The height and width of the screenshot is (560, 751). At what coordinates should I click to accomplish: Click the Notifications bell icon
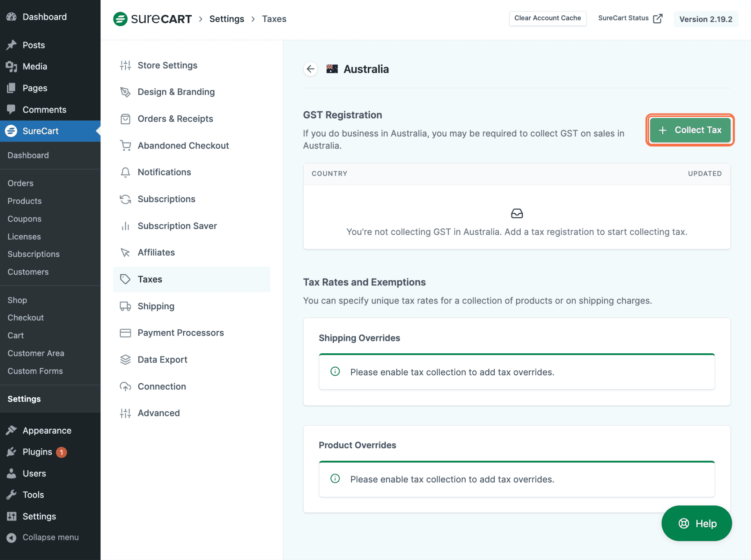[125, 172]
